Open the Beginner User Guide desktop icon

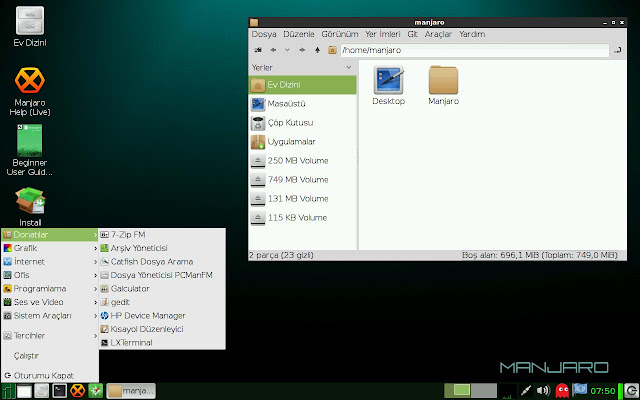coord(29,150)
